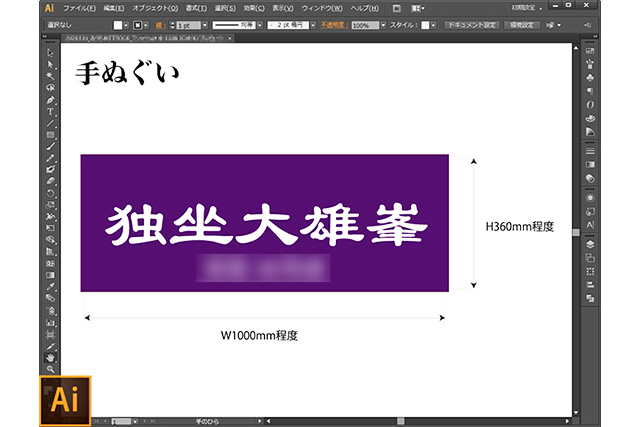
Task: Click the 不透明度 opacity link
Action: click(x=333, y=25)
